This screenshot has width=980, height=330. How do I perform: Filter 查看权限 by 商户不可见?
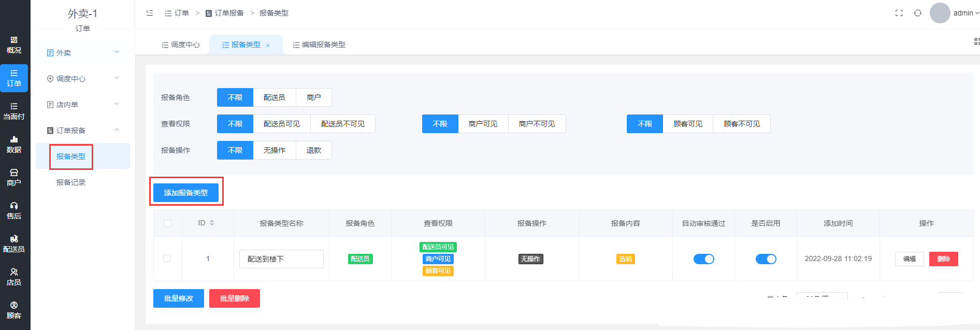pyautogui.click(x=537, y=124)
